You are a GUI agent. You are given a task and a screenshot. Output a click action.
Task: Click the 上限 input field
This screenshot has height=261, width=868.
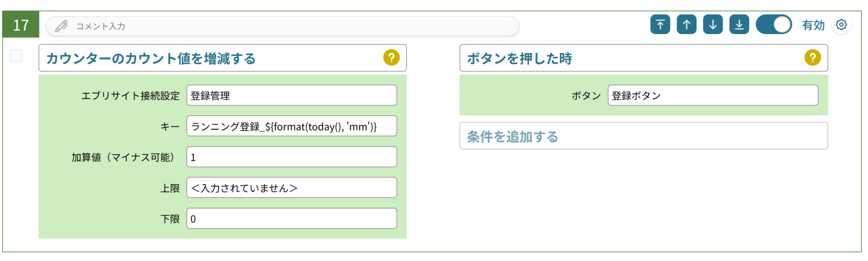291,188
